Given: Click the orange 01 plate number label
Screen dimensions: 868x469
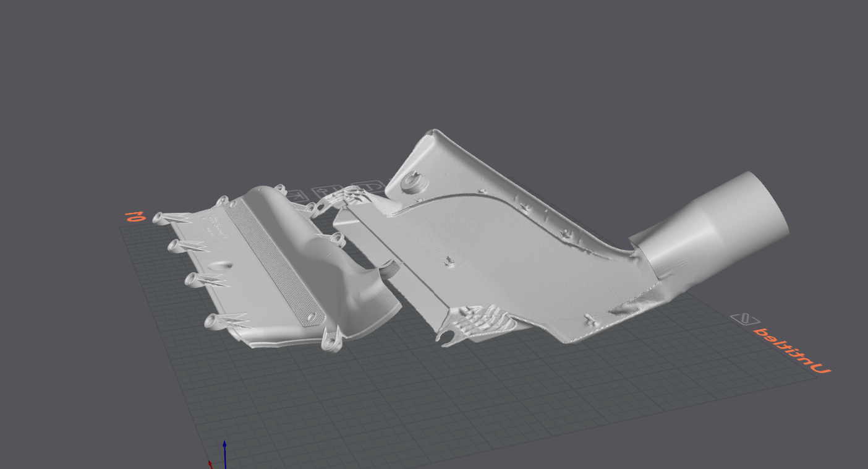Looking at the screenshot, I should pos(134,216).
